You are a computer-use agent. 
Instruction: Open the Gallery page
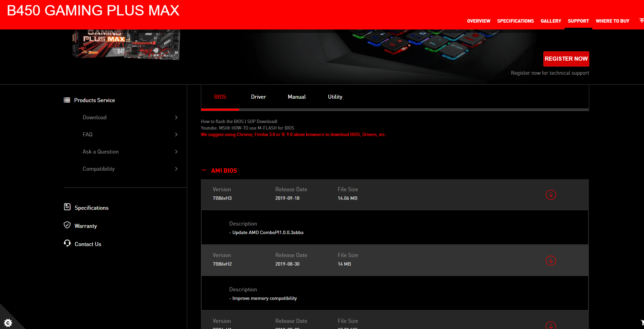(x=551, y=21)
